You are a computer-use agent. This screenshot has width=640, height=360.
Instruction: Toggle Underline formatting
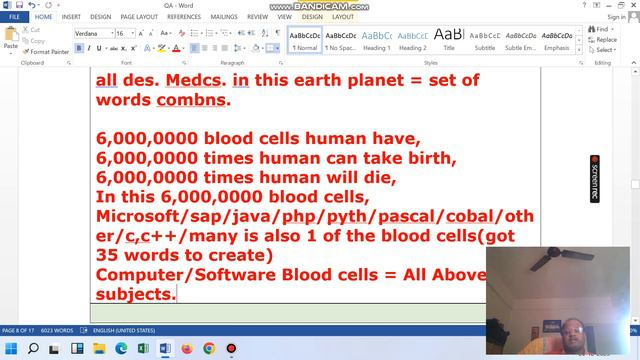point(99,49)
